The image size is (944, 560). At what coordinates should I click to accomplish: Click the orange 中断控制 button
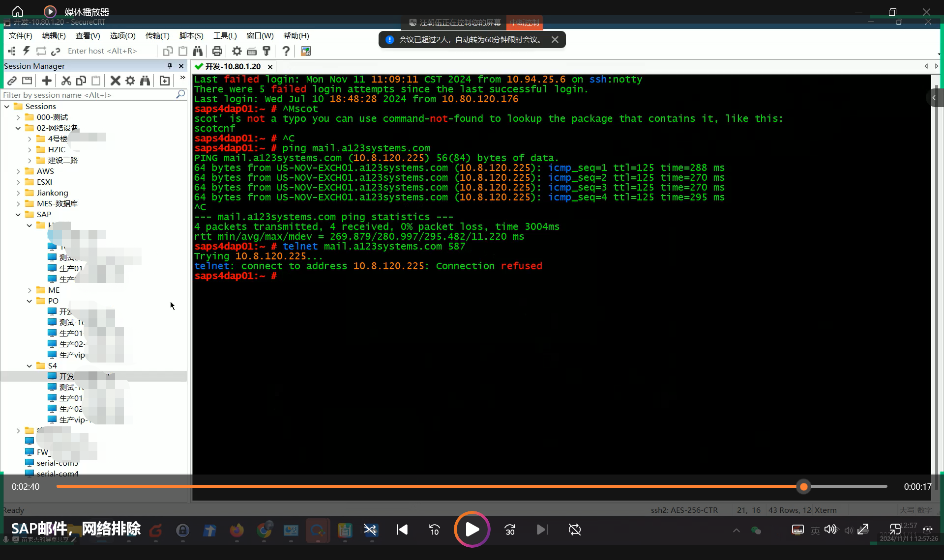click(x=525, y=22)
